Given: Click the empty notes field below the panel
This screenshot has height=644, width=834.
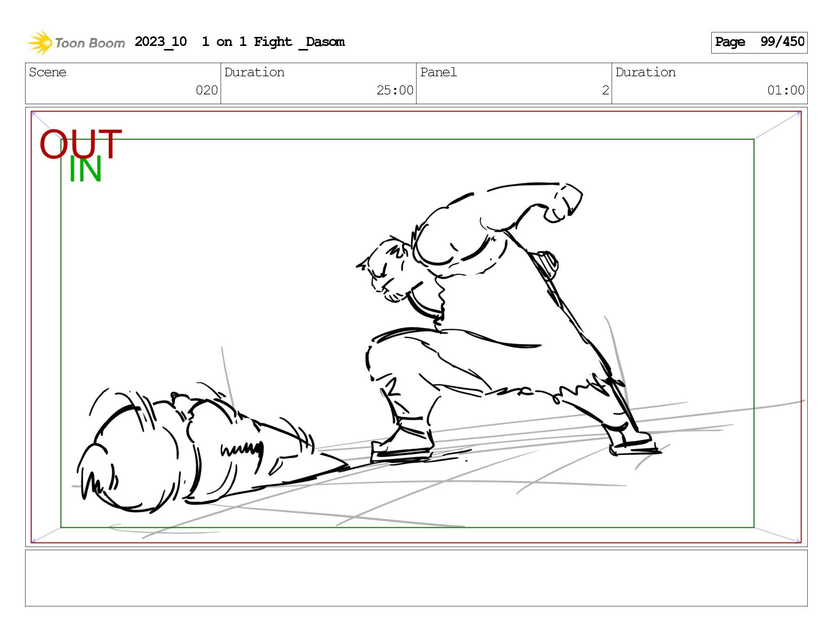Looking at the screenshot, I should click(416, 578).
